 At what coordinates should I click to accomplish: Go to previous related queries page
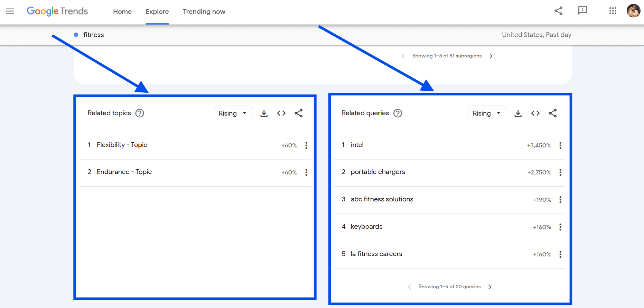pos(410,287)
